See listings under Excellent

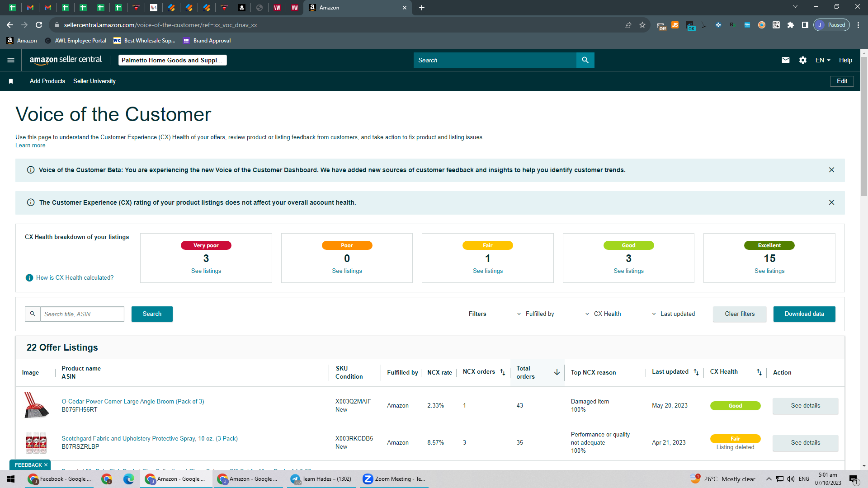(x=769, y=271)
